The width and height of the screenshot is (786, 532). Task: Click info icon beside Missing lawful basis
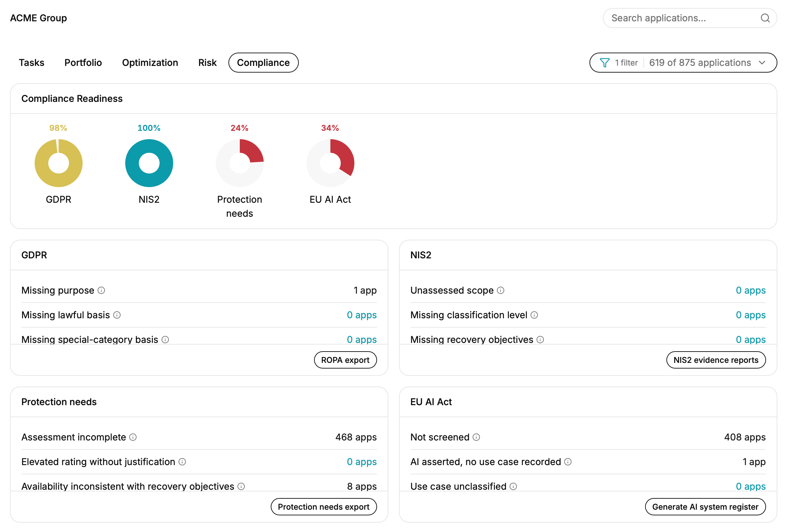pos(117,315)
